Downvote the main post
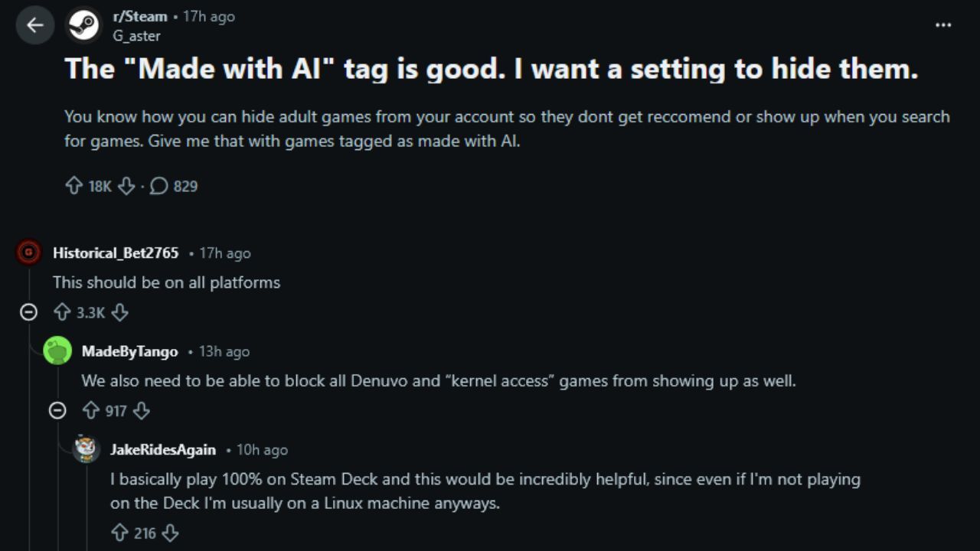 [x=127, y=186]
